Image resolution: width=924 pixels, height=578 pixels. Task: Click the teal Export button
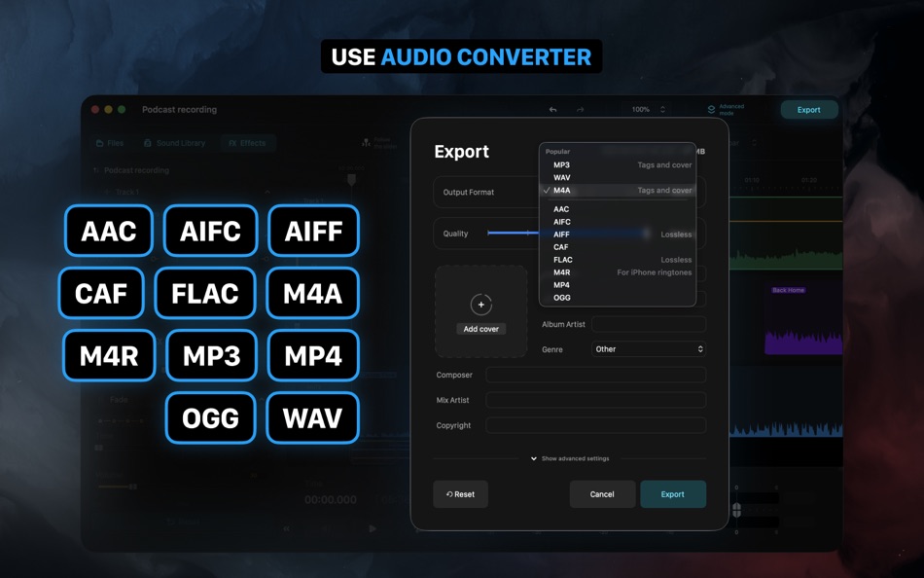809,109
